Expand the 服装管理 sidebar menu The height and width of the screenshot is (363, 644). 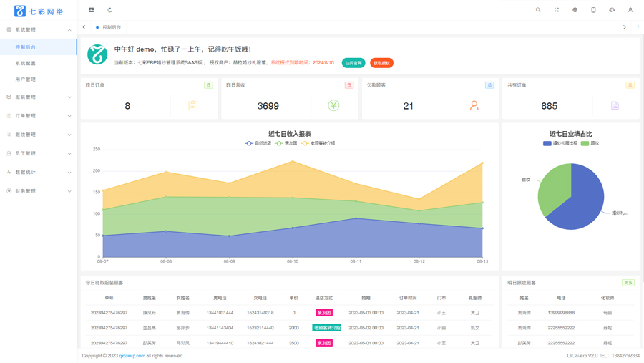[39, 97]
